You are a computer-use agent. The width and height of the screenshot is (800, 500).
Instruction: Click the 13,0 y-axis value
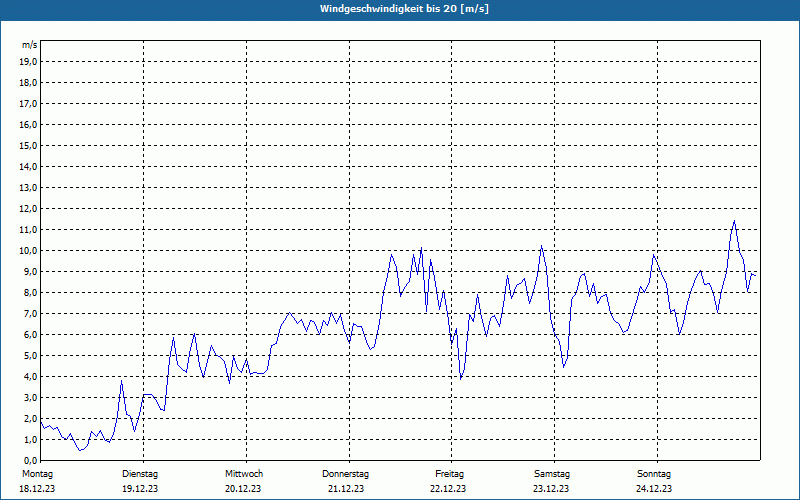(28, 188)
